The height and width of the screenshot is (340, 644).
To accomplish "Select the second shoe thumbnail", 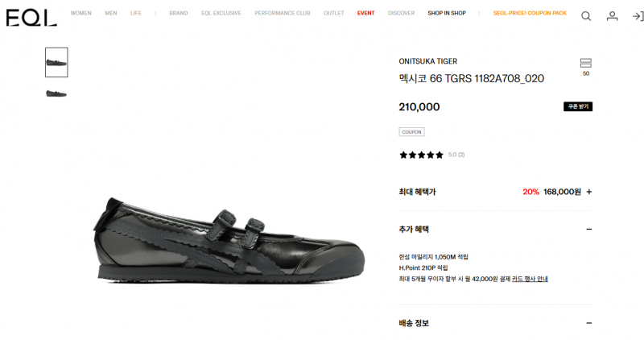I will 56,93.
